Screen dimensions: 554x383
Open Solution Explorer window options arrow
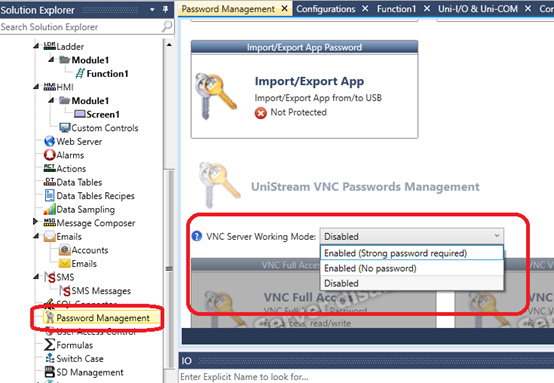[x=152, y=10]
